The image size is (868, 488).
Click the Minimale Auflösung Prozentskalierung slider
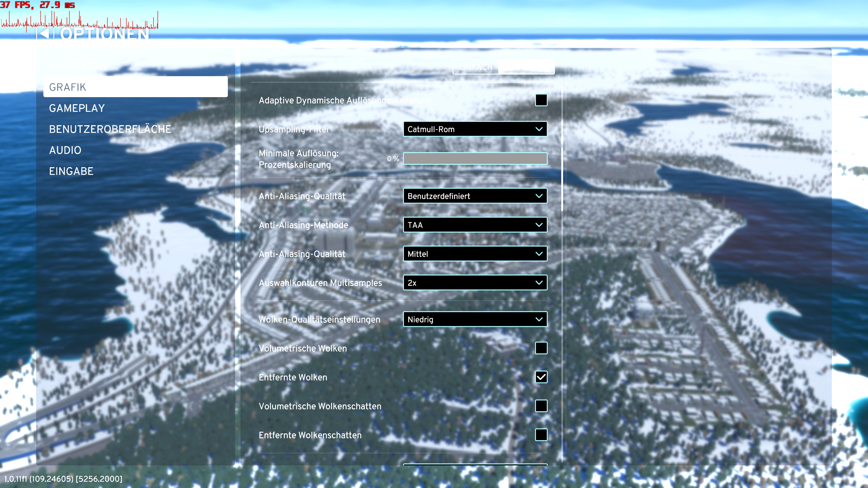[x=475, y=158]
